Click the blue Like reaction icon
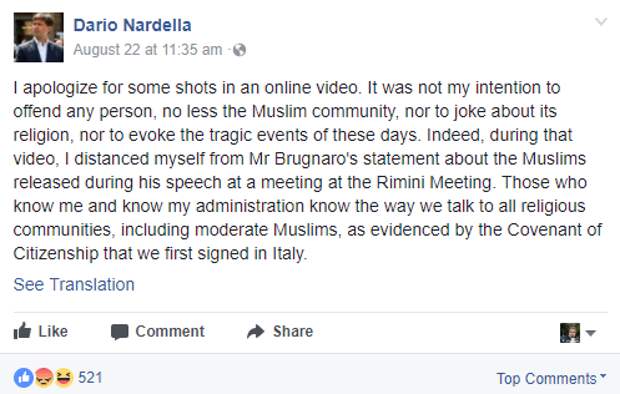 click(x=24, y=378)
